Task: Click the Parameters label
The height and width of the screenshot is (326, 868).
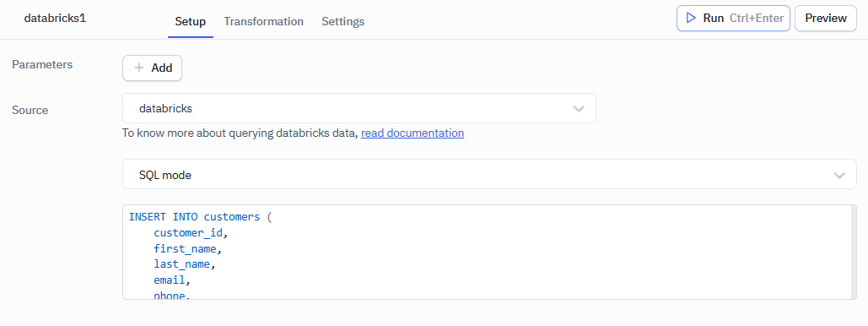Action: pyautogui.click(x=42, y=64)
